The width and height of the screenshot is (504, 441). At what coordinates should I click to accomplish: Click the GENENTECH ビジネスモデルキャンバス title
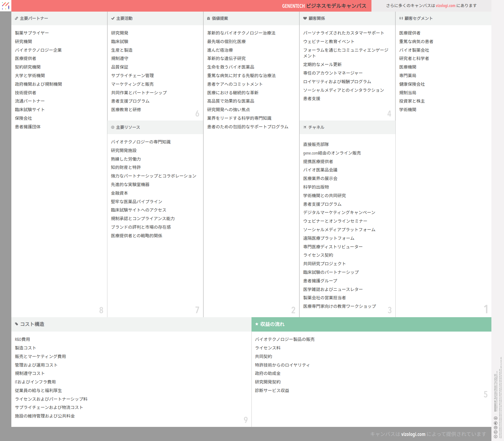[324, 6]
